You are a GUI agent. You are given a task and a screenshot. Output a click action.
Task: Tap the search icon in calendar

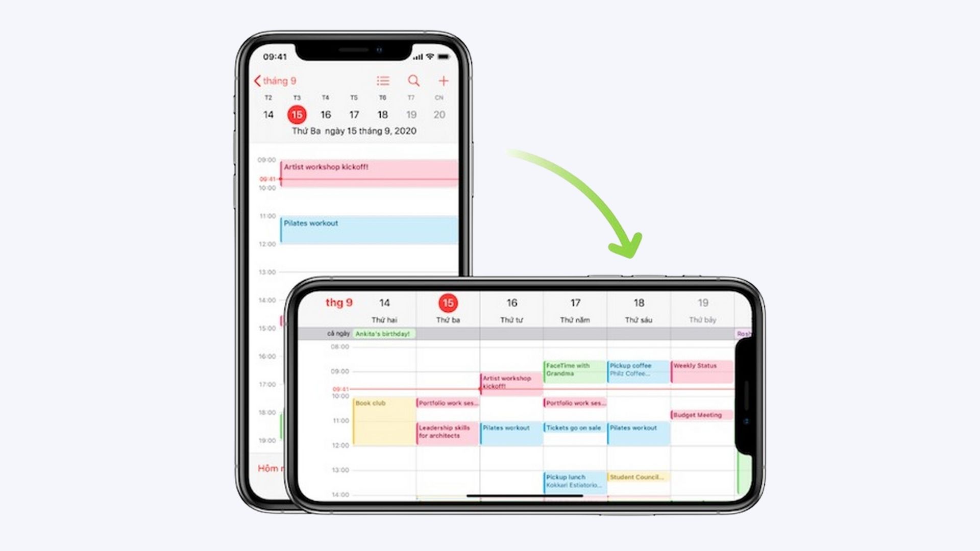[x=414, y=80]
